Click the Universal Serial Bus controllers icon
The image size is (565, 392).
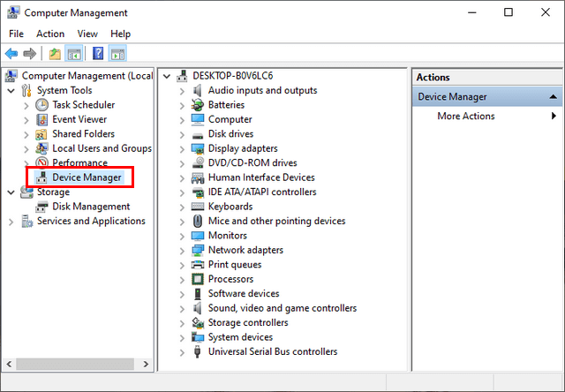(198, 351)
